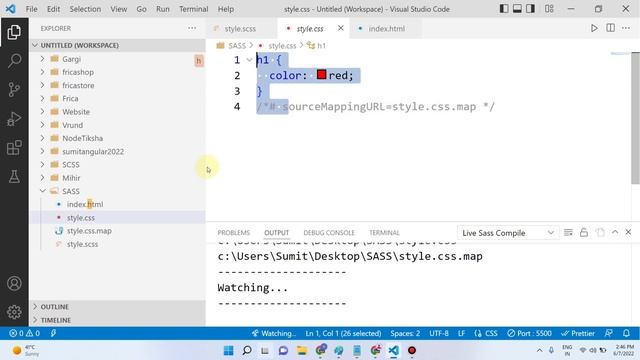Open style.css.map in Explorer
This screenshot has height=360, width=640.
pos(89,231)
